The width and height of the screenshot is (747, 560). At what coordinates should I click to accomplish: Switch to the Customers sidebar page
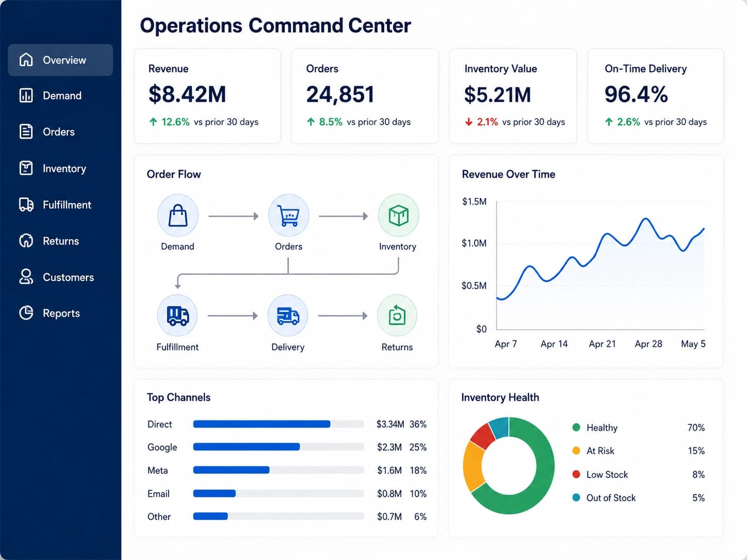pyautogui.click(x=60, y=277)
